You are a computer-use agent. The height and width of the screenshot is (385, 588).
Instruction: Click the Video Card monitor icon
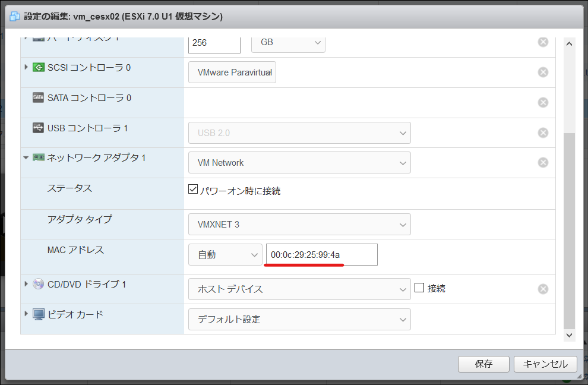coord(38,314)
